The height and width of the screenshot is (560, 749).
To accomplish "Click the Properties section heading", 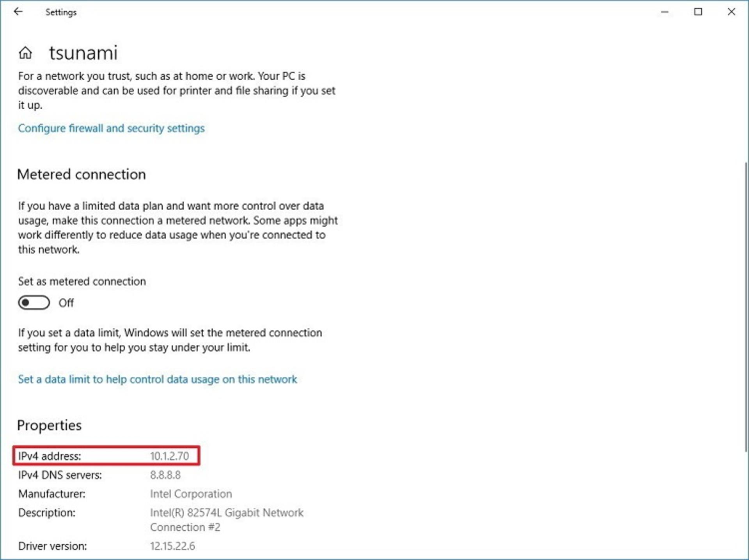I will [x=50, y=425].
